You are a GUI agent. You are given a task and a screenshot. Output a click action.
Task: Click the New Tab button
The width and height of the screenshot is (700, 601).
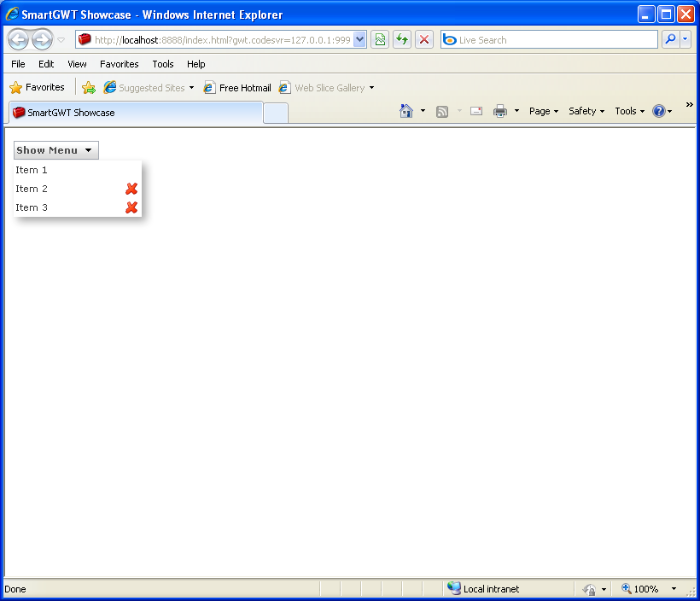[276, 113]
